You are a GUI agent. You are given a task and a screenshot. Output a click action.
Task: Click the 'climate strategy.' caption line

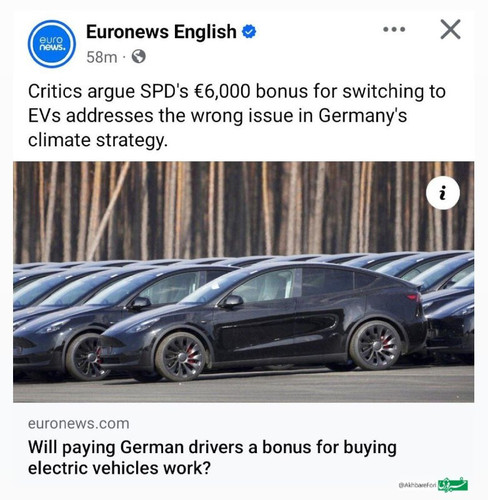click(98, 140)
